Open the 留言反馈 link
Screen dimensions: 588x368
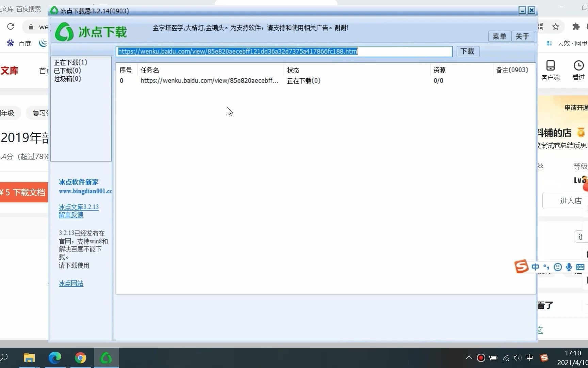71,215
